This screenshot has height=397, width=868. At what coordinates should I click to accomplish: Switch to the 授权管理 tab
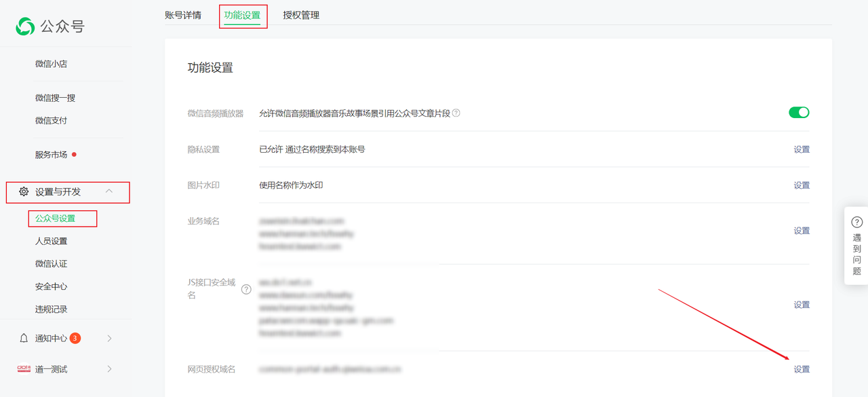301,15
